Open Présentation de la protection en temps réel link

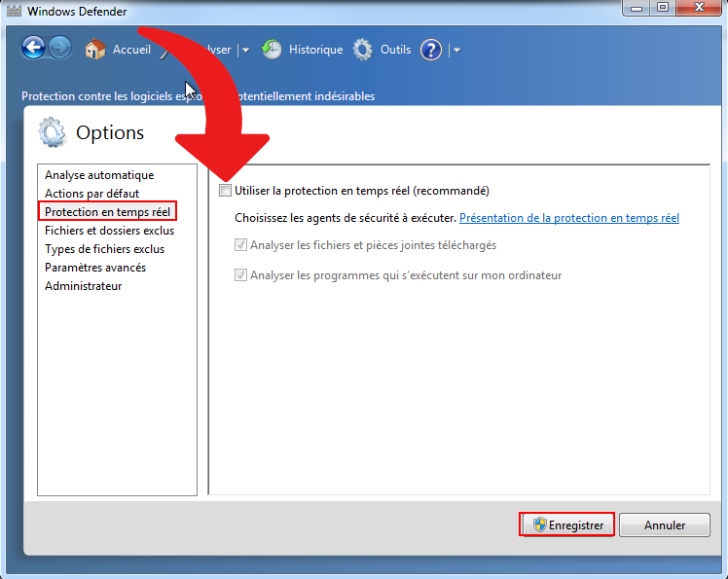pos(569,218)
